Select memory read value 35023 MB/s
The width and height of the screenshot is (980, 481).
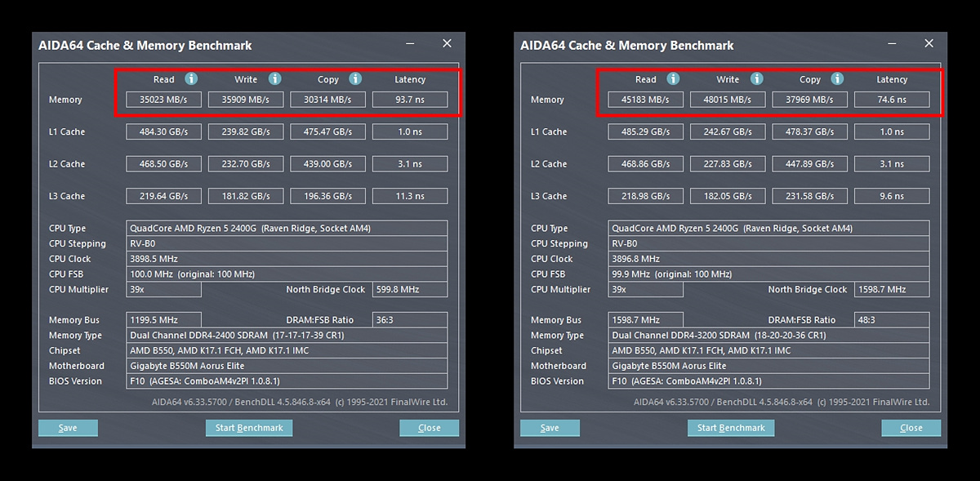tap(164, 100)
